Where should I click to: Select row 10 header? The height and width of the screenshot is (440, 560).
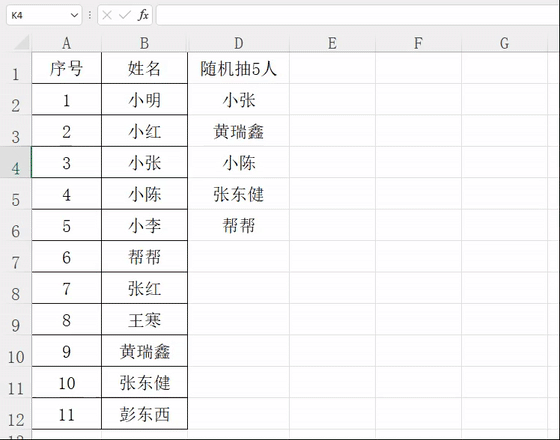[16, 351]
